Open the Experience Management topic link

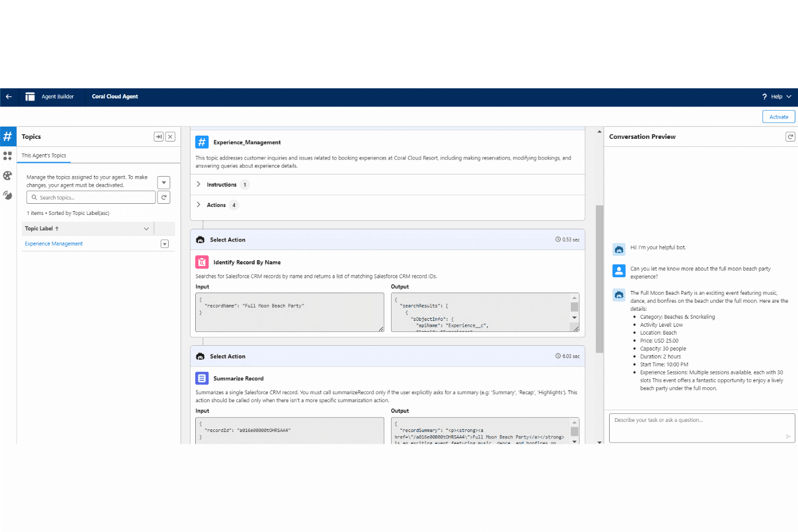tap(54, 244)
